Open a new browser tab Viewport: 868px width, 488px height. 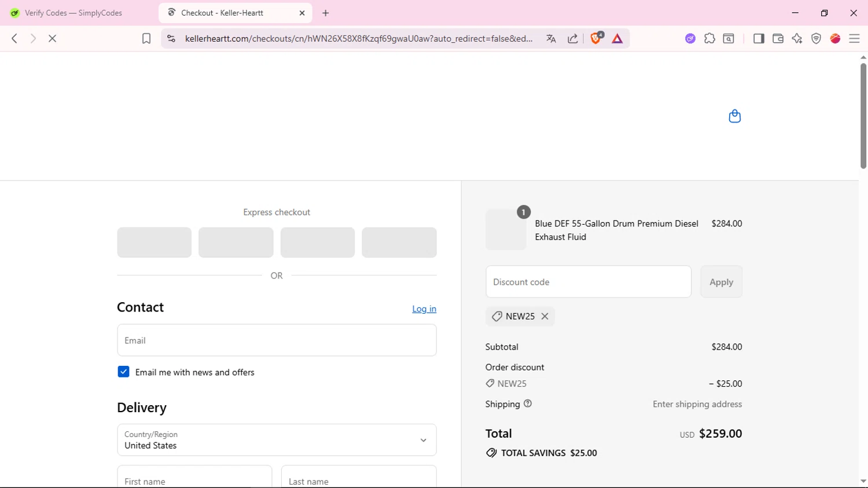[x=326, y=13]
